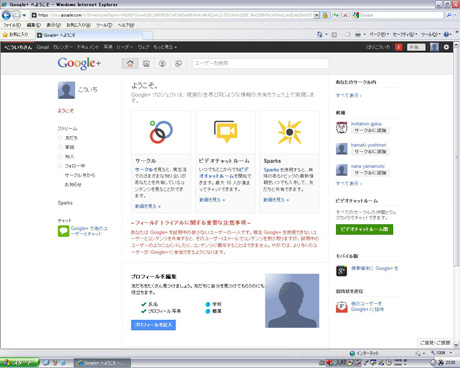
Task: Click the Circles feature colored rings icon
Action: click(x=161, y=132)
